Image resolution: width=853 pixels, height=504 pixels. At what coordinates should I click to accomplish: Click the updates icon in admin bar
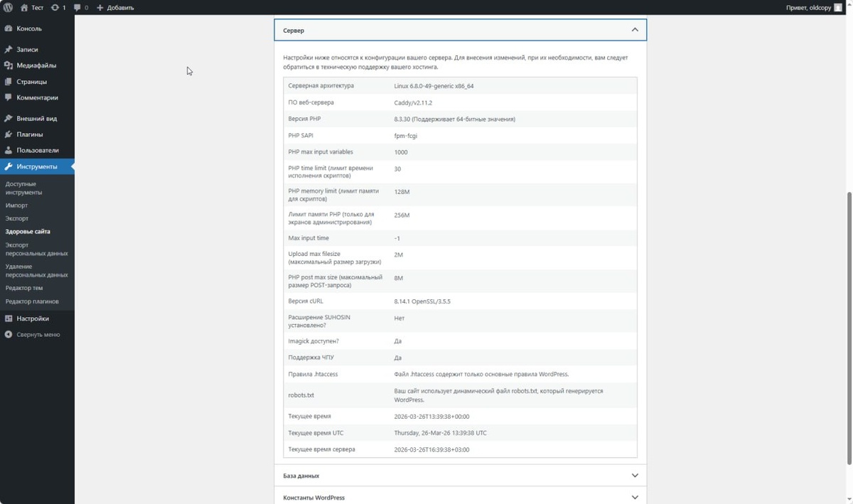(x=55, y=7)
